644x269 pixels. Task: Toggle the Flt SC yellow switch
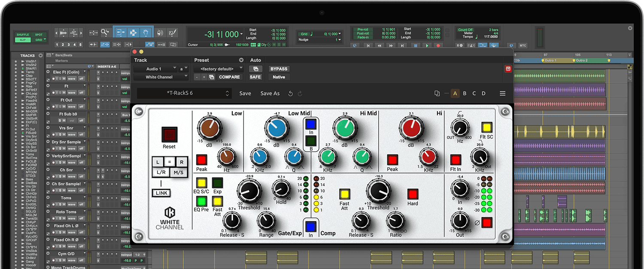coord(486,127)
